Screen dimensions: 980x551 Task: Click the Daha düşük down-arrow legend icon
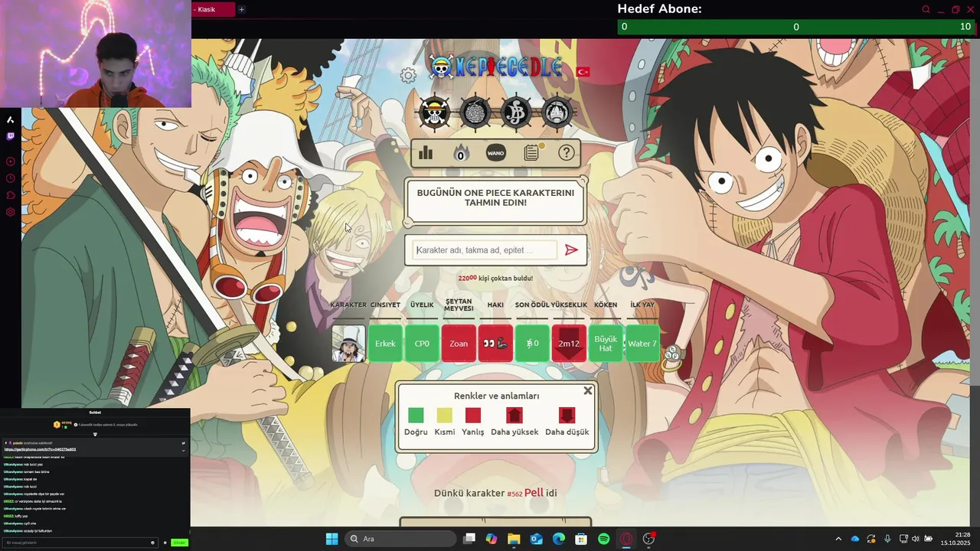click(567, 415)
